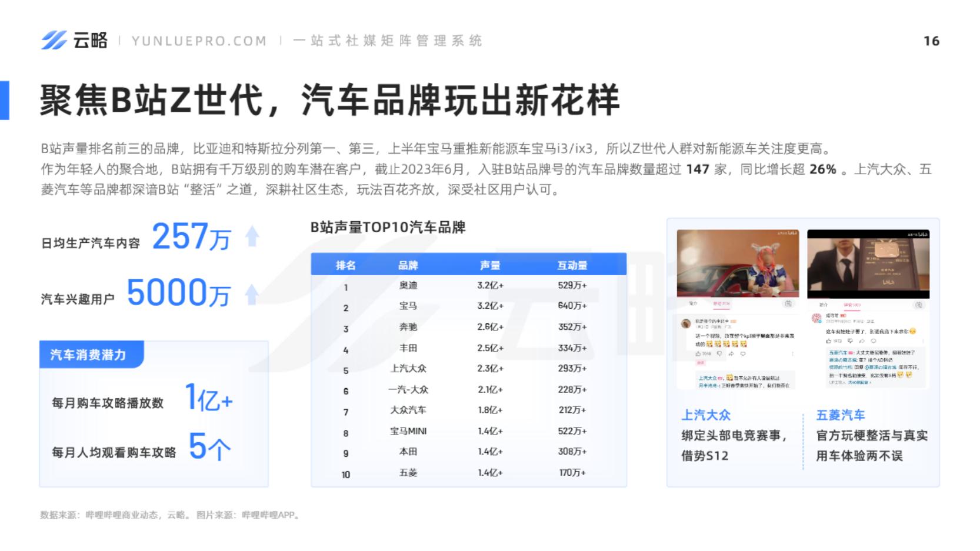This screenshot has height=551, width=980.
Task: Select the 一汽-大众 brand cell
Action: 408,390
